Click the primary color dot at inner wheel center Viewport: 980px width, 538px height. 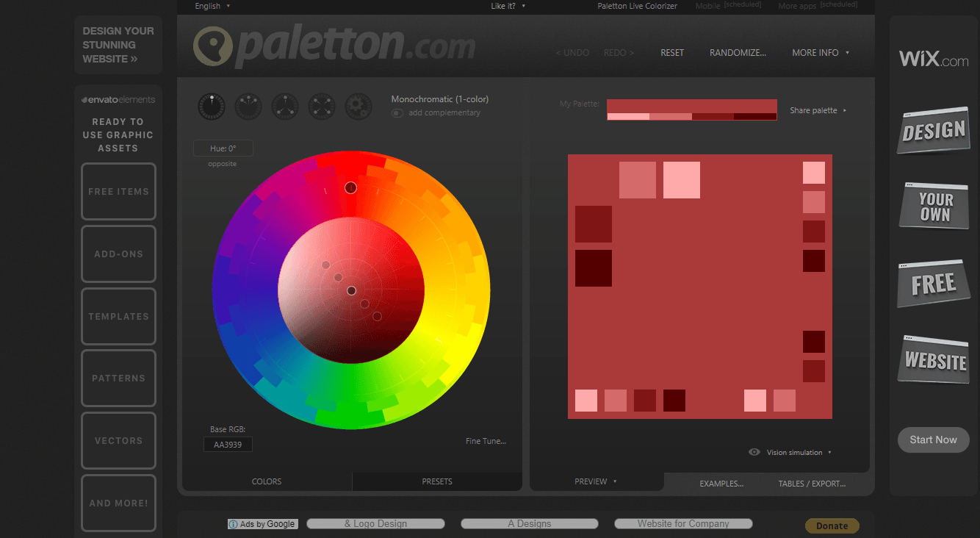pos(351,290)
